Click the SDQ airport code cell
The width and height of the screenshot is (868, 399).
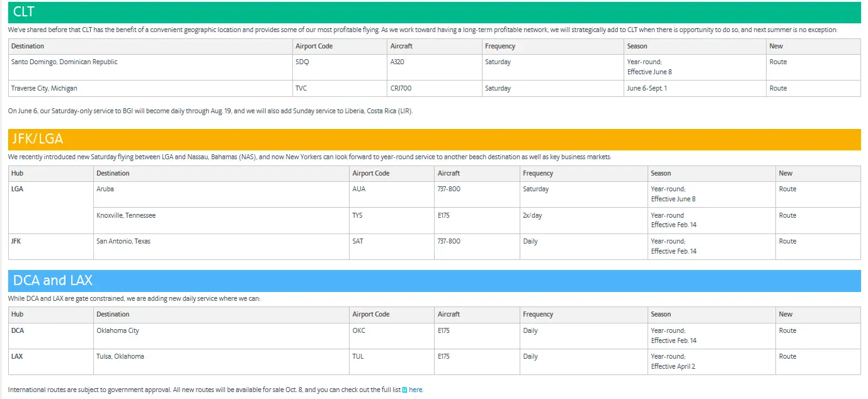point(302,62)
